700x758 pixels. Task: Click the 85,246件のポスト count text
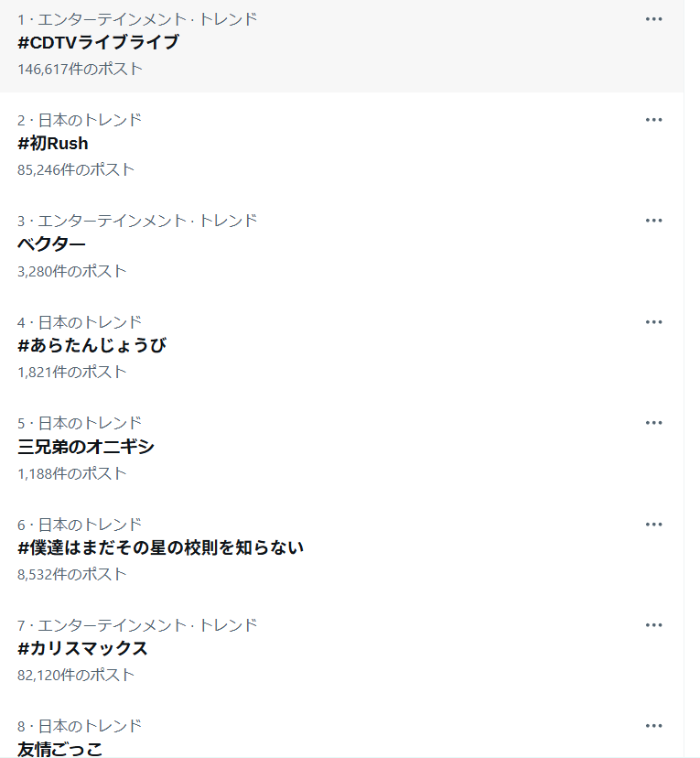[x=76, y=169]
